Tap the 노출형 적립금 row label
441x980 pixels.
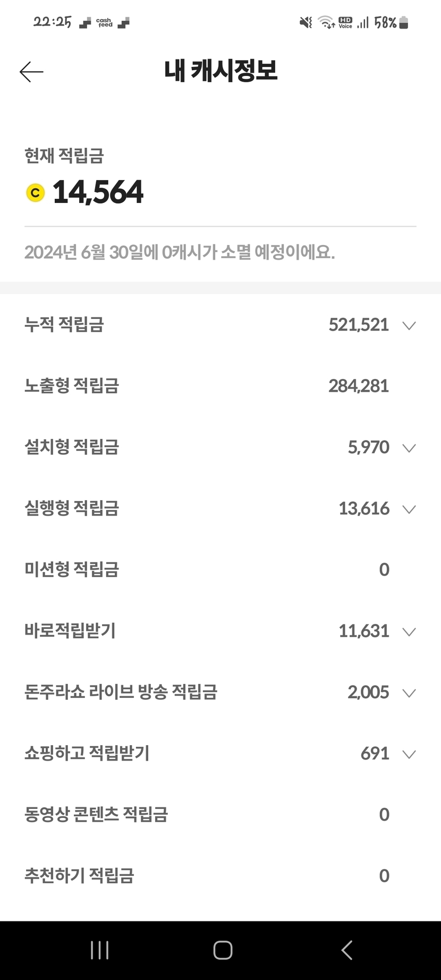tap(72, 386)
